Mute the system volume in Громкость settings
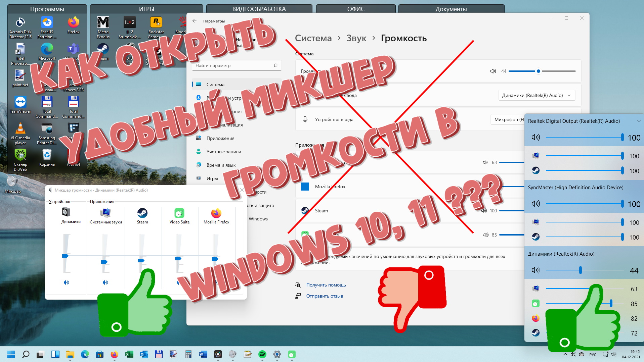 pos(492,71)
